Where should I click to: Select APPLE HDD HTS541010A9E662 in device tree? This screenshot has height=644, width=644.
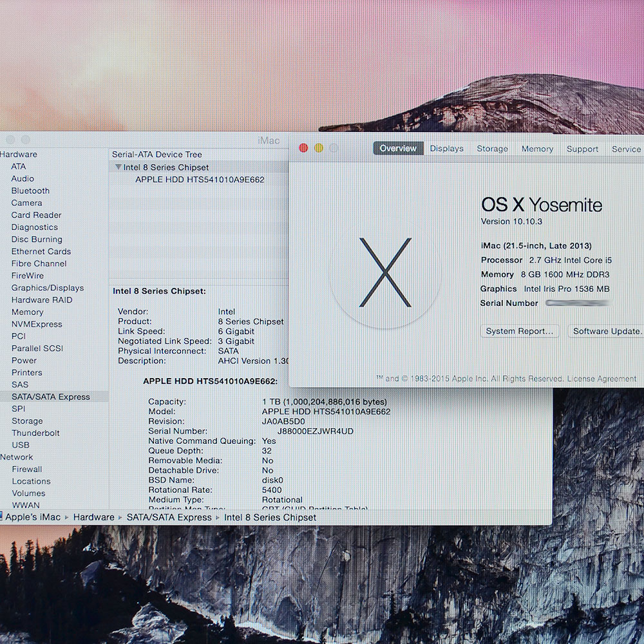(x=200, y=180)
